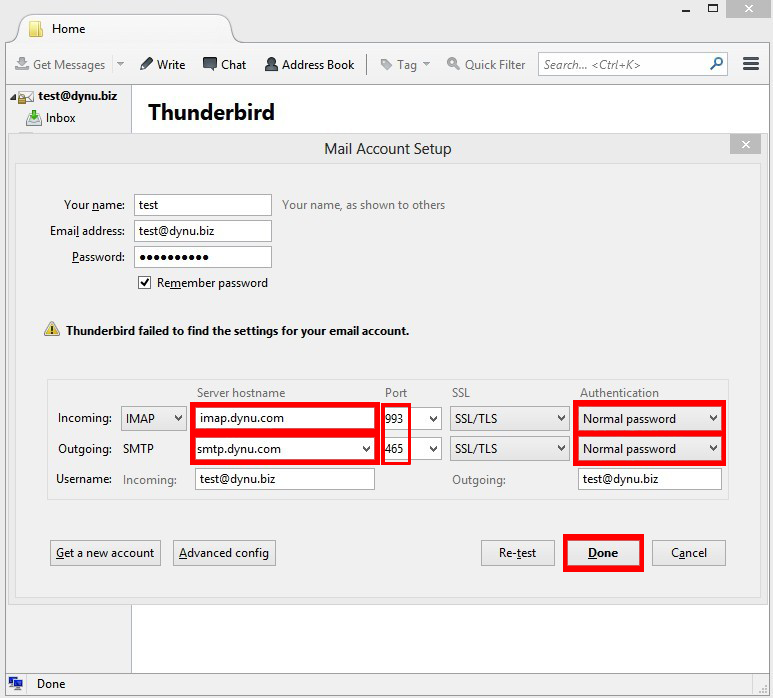
Task: Open incoming Normal password authentication dropdown
Action: (x=649, y=419)
